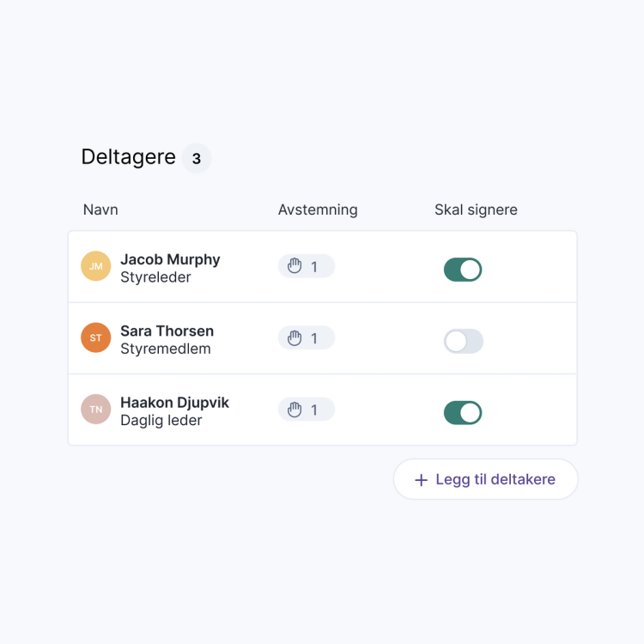This screenshot has height=644, width=644.
Task: Disable Skal signere for Jacob Murphy
Action: 463,270
